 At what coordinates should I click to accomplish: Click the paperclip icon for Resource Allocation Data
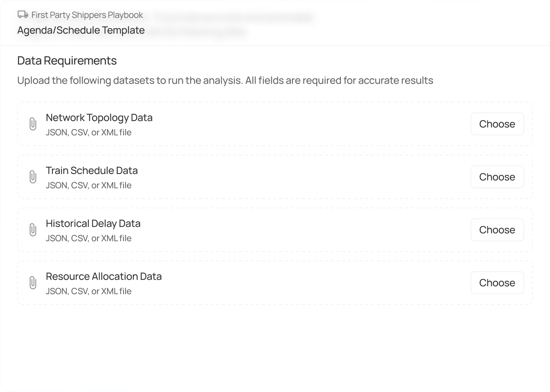click(x=33, y=283)
